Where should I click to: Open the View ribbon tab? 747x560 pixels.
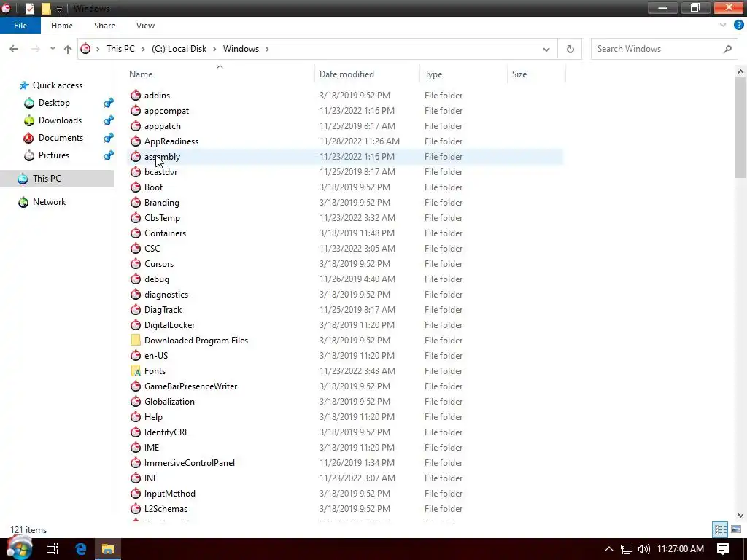pyautogui.click(x=145, y=26)
